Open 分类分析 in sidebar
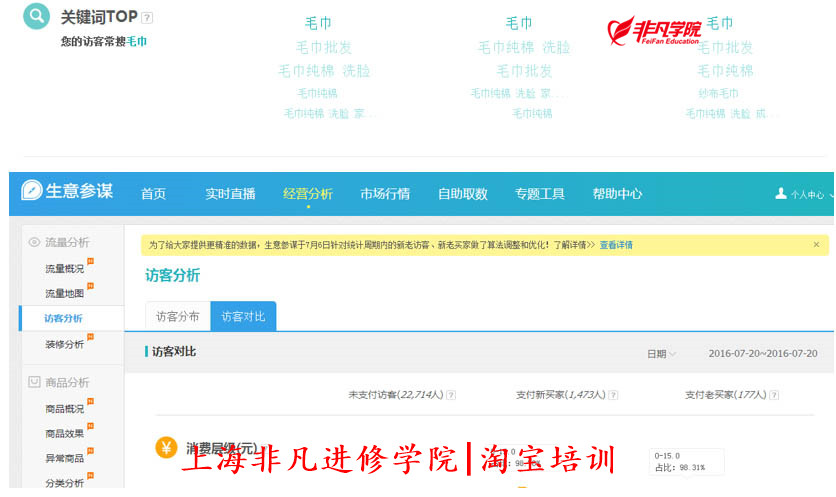This screenshot has height=497, width=836. click(65, 483)
